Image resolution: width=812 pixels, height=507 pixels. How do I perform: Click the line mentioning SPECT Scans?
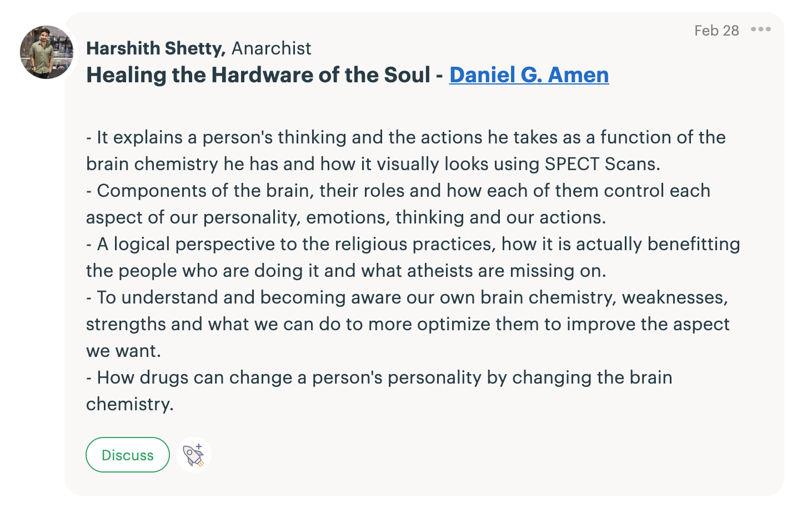coord(373,164)
